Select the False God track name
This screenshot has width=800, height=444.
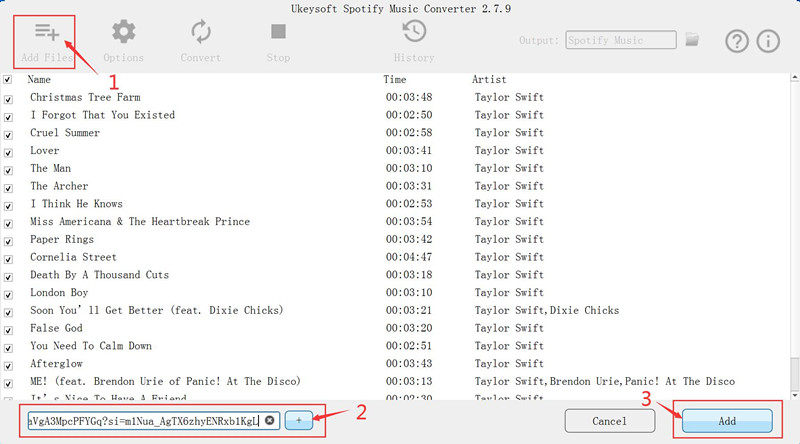(56, 328)
